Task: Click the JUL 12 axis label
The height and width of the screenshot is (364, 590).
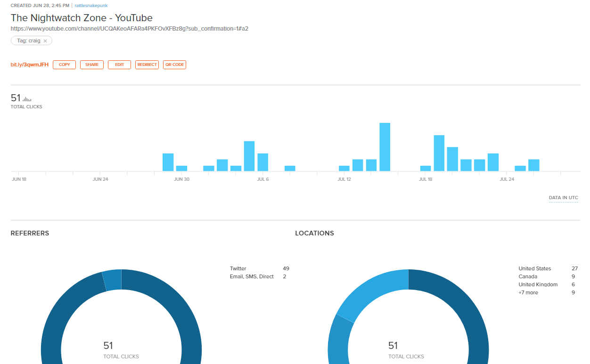Action: [x=344, y=179]
